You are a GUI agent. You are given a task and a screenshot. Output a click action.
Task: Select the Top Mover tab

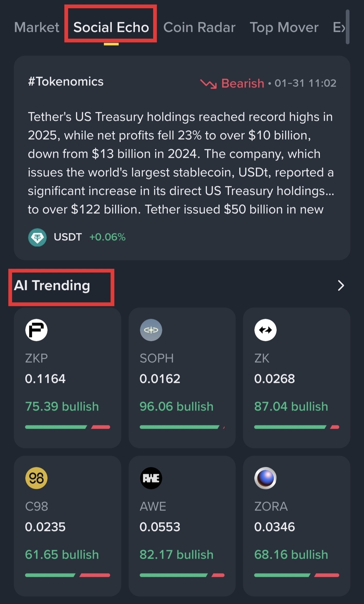tap(284, 27)
